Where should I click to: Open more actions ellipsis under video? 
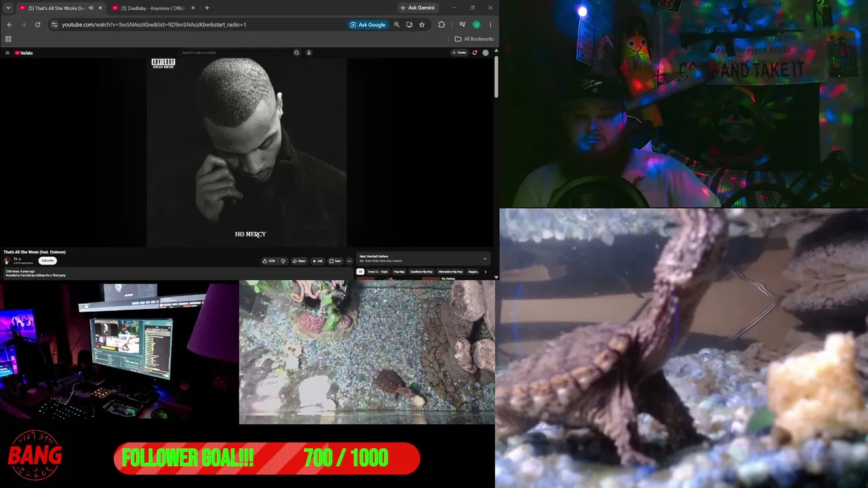[x=349, y=261]
